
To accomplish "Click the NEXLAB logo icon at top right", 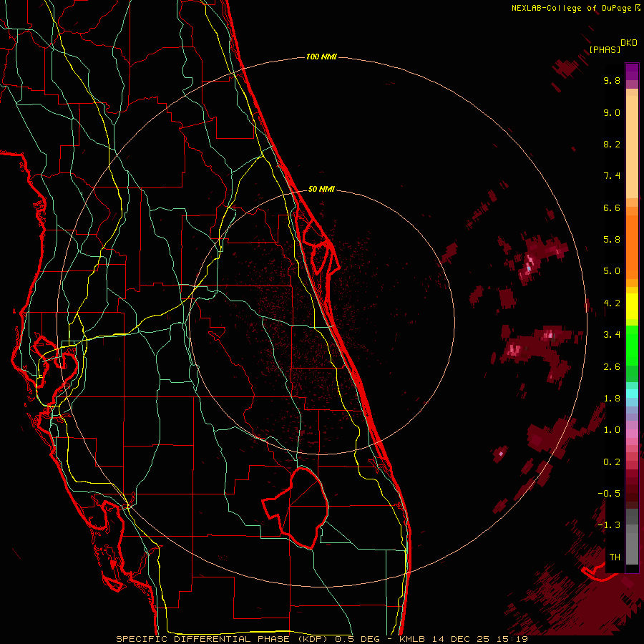I will pos(638,7).
